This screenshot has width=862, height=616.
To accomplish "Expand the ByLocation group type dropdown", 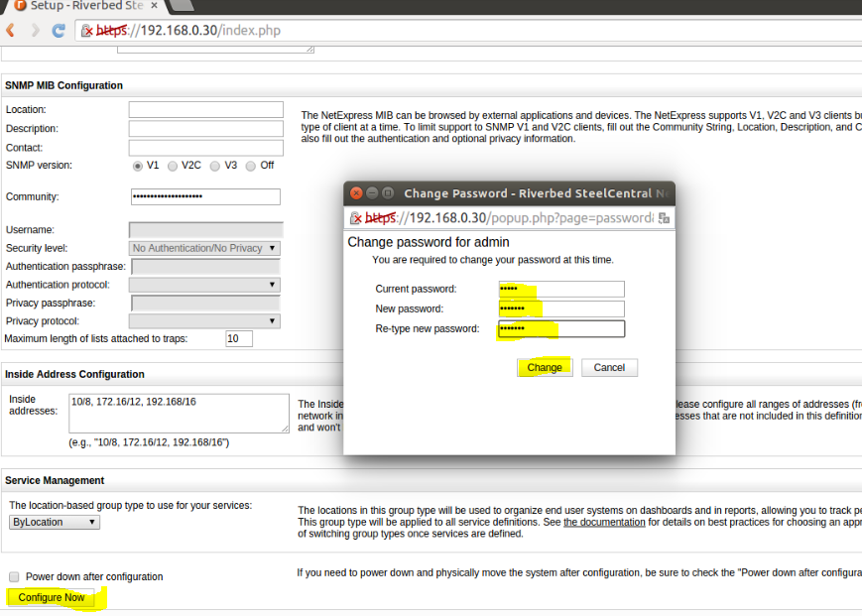I will pos(55,522).
